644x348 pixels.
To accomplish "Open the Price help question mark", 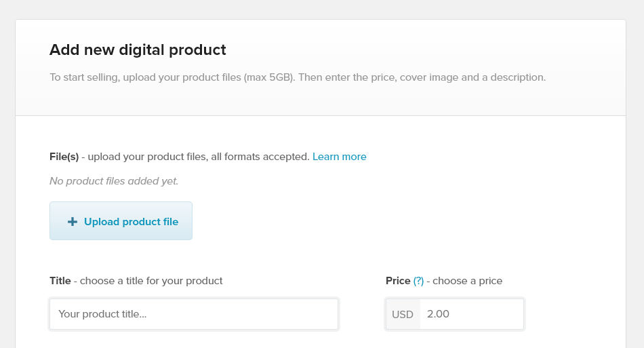I will tap(418, 281).
